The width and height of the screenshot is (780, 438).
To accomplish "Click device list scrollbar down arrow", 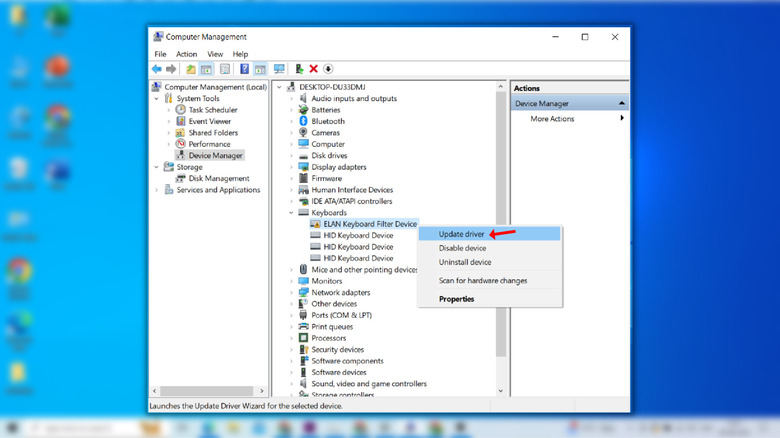I will tap(500, 391).
